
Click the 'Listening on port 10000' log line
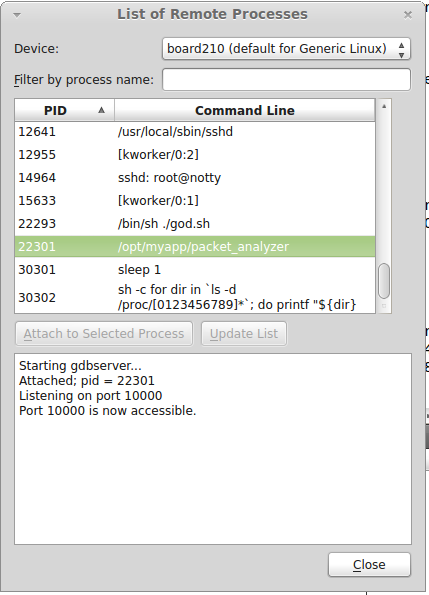coord(91,396)
